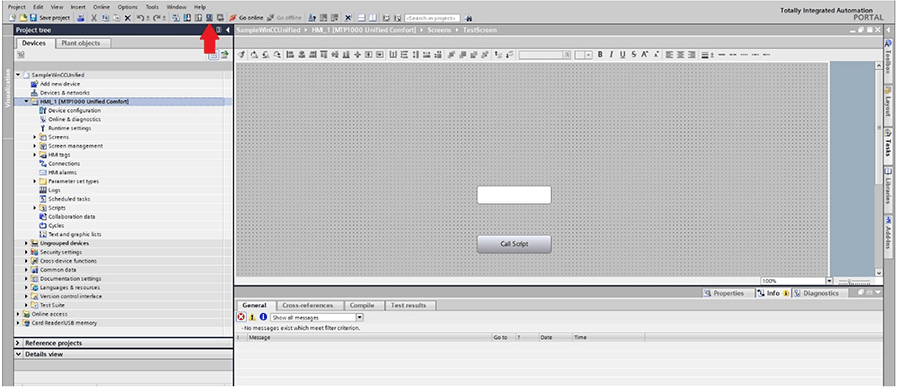This screenshot has height=391, width=900.
Task: Open the Help menu
Action: click(x=200, y=7)
